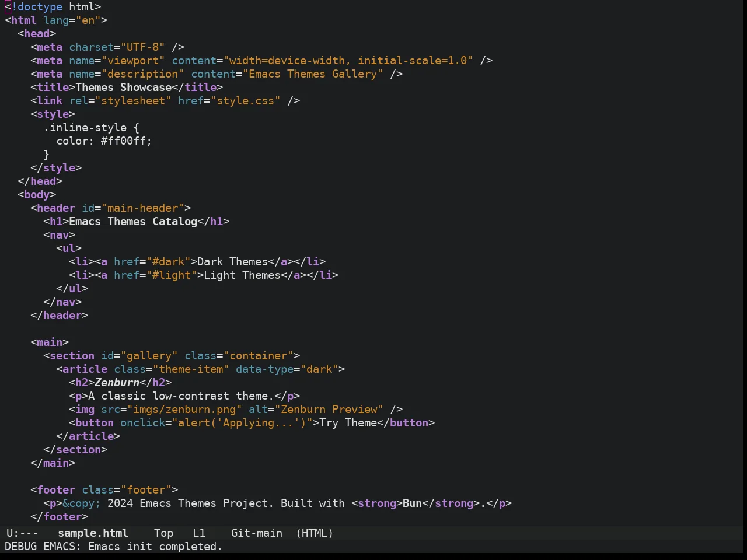The width and height of the screenshot is (747, 560).
Task: Click the 'Zenburn' h2 heading text
Action: click(x=117, y=382)
